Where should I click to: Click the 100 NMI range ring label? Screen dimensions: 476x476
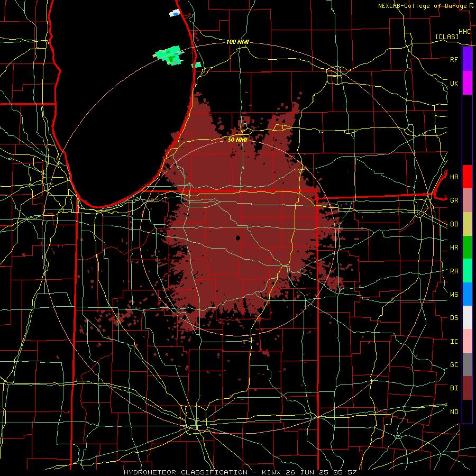(x=237, y=42)
